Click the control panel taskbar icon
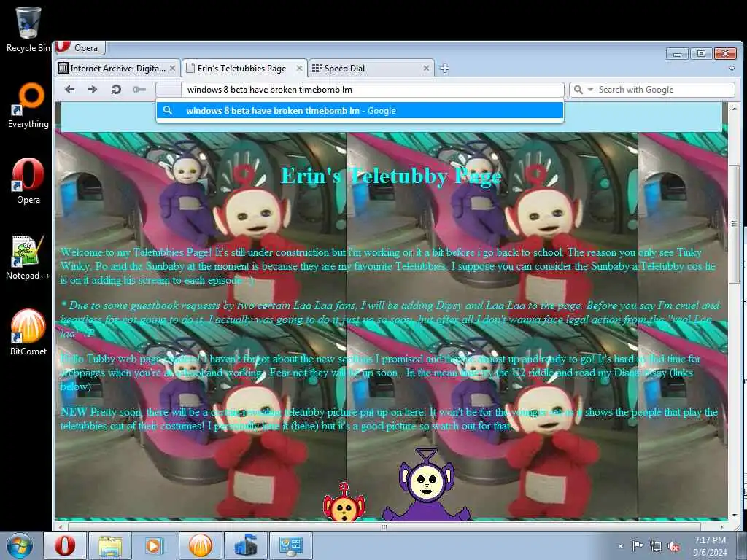 coord(291,545)
